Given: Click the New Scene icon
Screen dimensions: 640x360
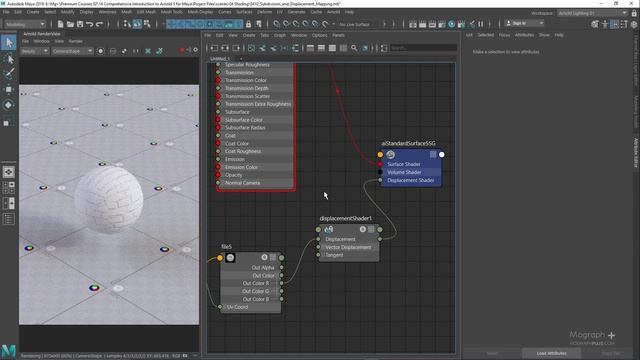Looking at the screenshot, I should coord(60,24).
